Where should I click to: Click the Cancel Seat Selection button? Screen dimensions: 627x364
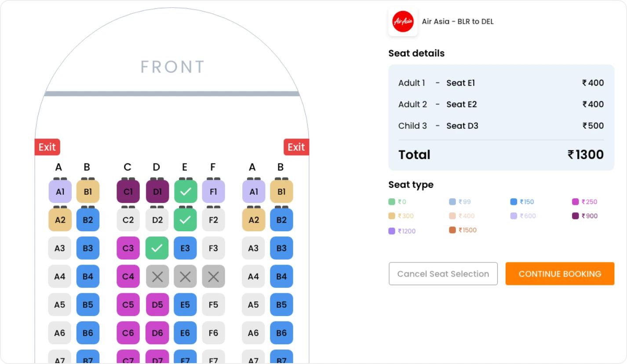(443, 274)
